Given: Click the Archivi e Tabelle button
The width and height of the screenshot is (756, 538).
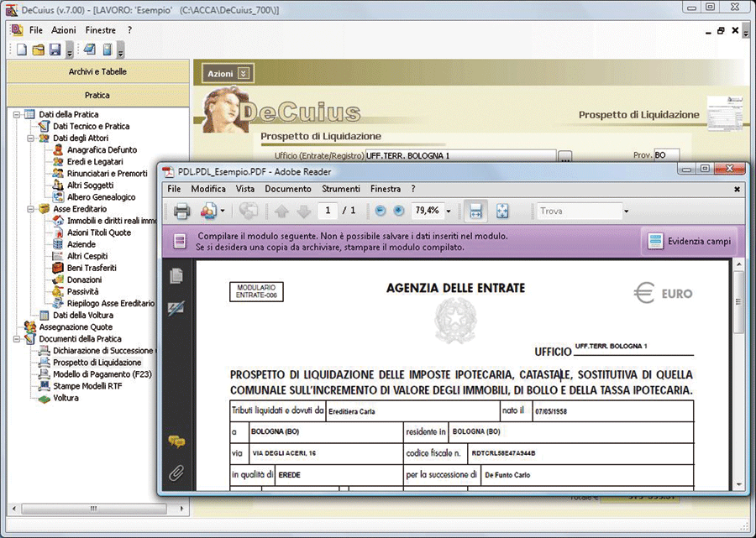Looking at the screenshot, I should click(x=97, y=72).
